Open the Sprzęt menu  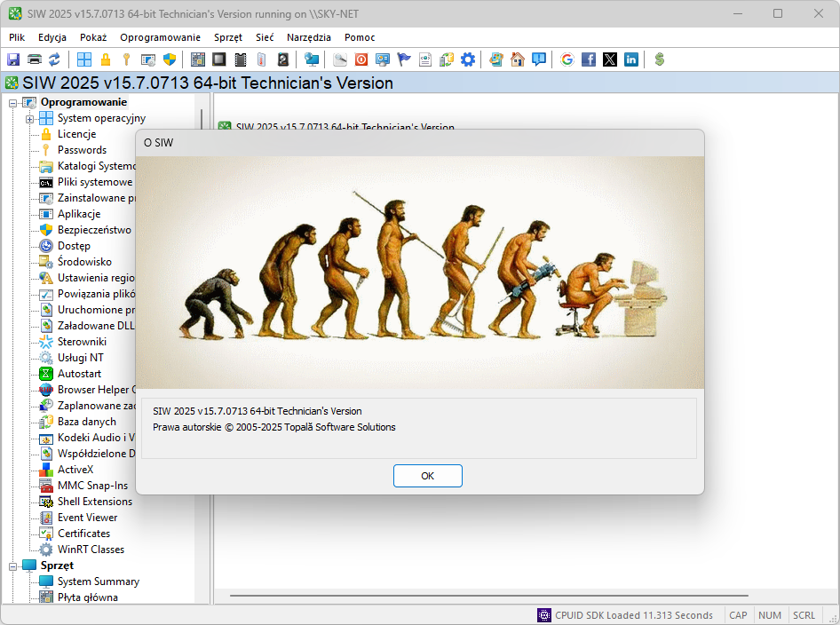[x=228, y=37]
